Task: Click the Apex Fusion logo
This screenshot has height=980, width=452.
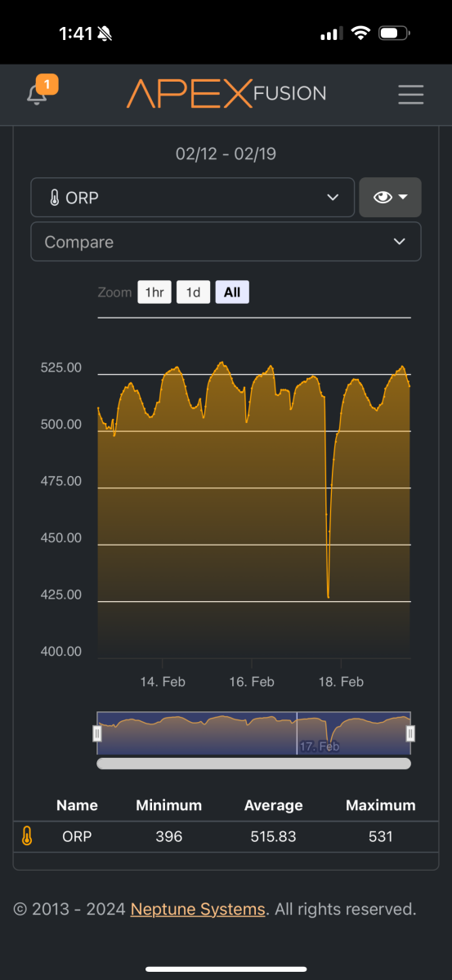Action: (226, 94)
